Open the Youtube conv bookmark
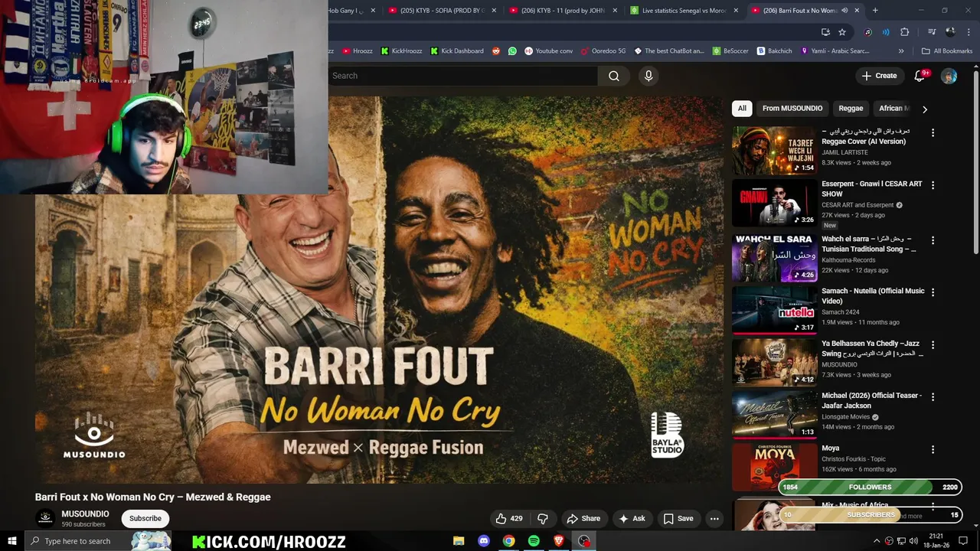The image size is (980, 551). pos(548,51)
